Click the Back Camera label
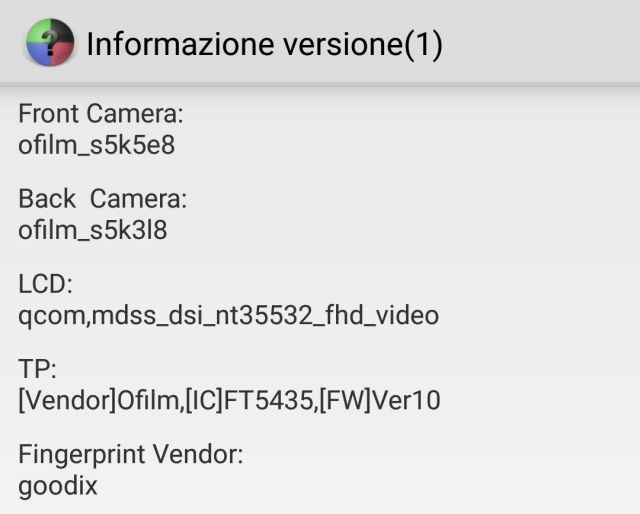This screenshot has width=640, height=514. (x=102, y=199)
